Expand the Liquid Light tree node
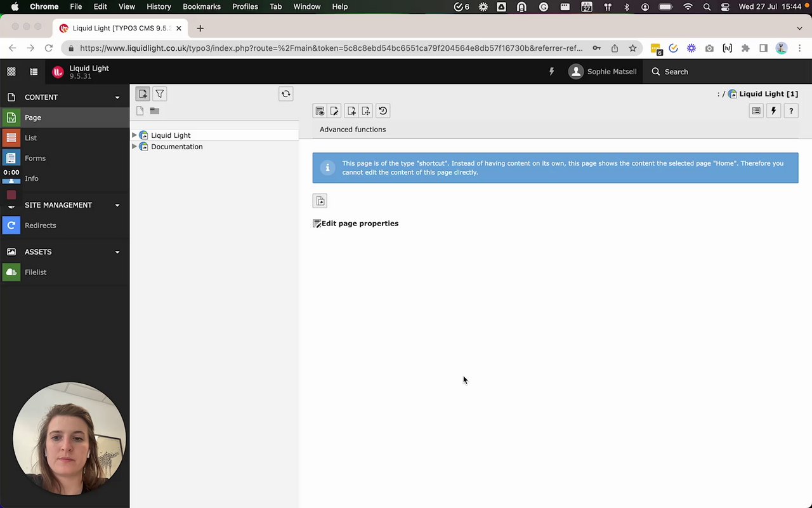Viewport: 812px width, 508px height. pyautogui.click(x=134, y=135)
